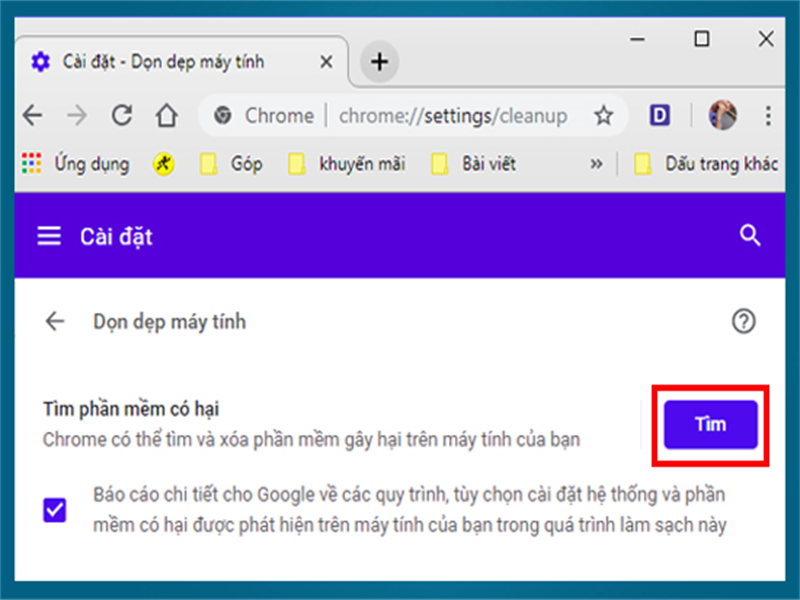The image size is (800, 600).
Task: Open the Cài đặt hamburger menu
Action: click(x=49, y=236)
